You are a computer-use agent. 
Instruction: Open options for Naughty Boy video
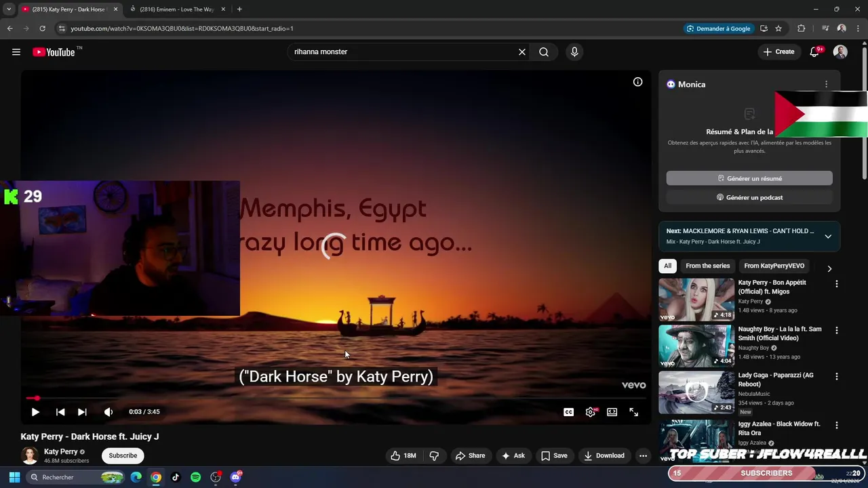tap(836, 330)
